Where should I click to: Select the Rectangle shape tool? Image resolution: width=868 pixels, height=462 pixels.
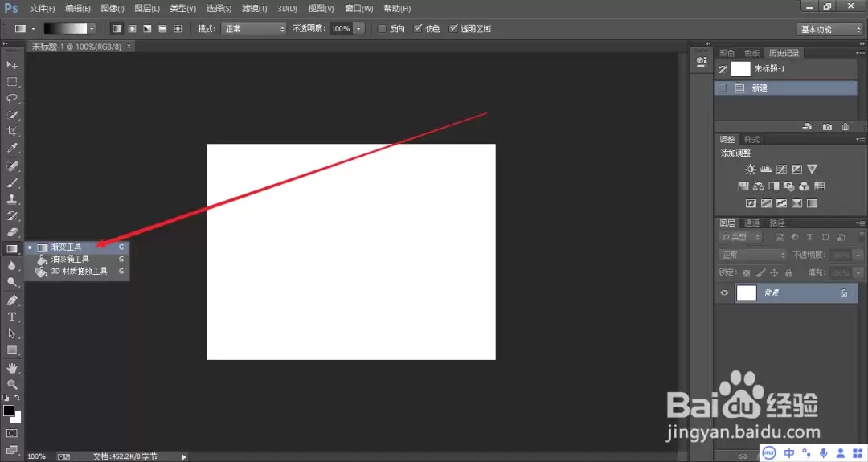click(11, 350)
